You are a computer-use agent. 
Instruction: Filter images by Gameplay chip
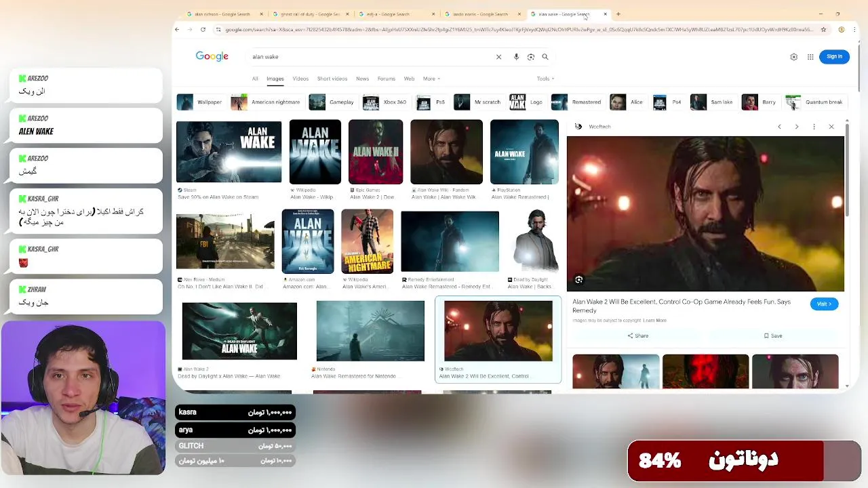332,102
